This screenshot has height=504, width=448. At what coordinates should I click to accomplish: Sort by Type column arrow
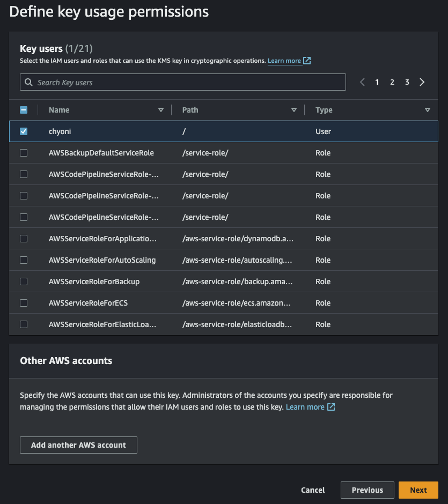click(428, 110)
